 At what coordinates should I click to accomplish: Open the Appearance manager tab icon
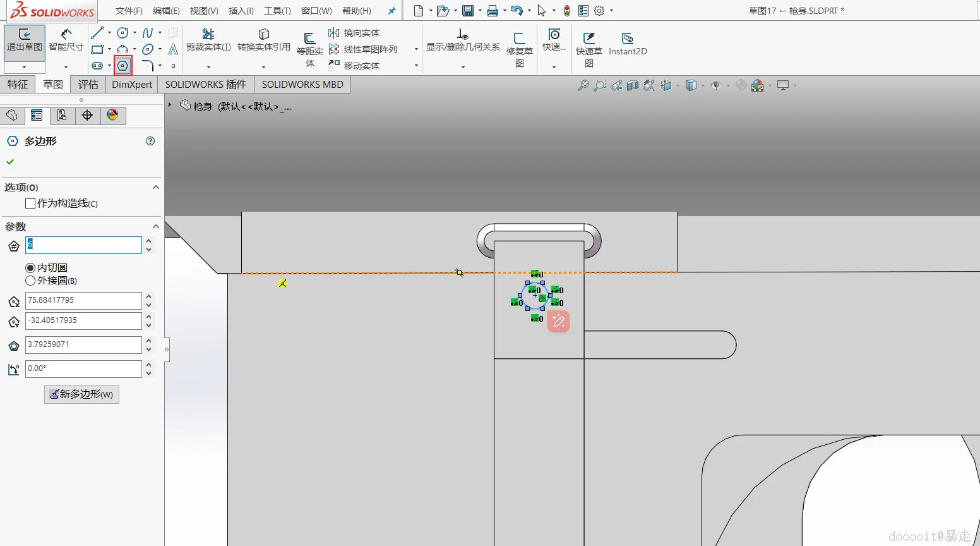pyautogui.click(x=112, y=115)
